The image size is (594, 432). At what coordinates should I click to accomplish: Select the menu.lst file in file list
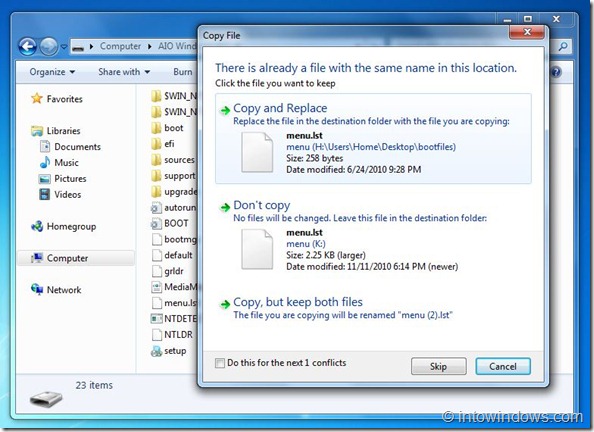tap(180, 303)
